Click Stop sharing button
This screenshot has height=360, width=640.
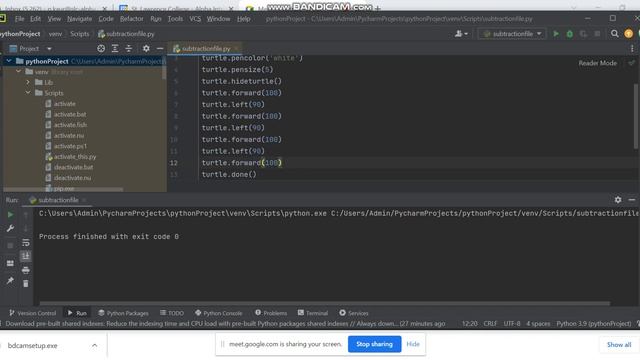[374, 344]
